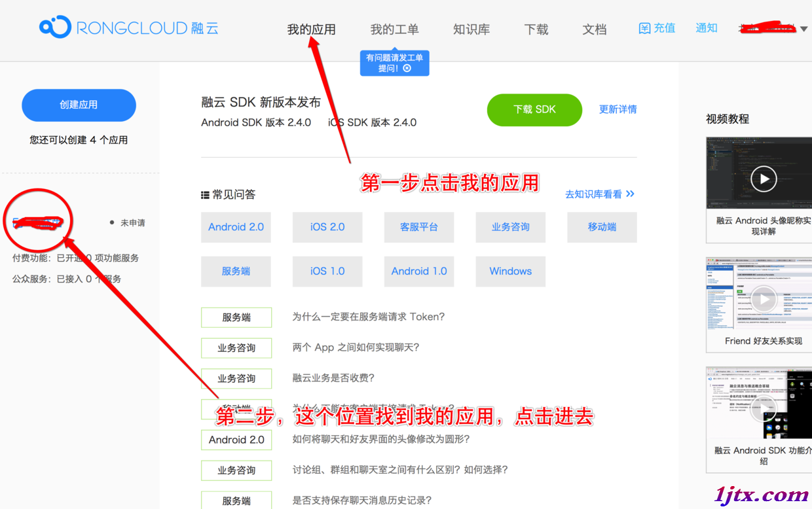Expand the account dropdown at top right
The image size is (812, 509).
click(805, 28)
